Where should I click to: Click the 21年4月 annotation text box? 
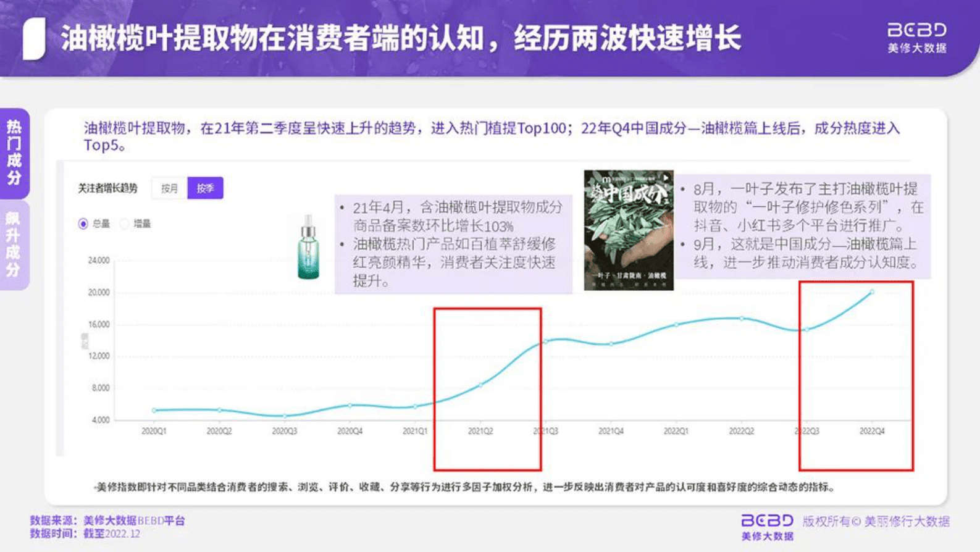[454, 244]
